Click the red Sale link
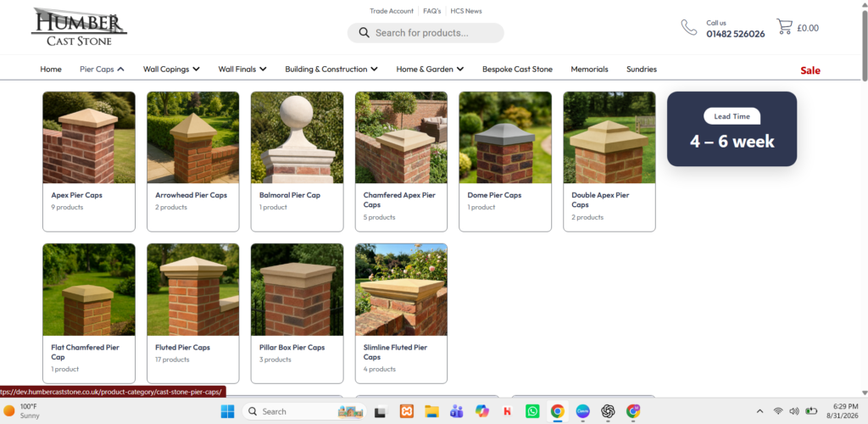 point(810,70)
